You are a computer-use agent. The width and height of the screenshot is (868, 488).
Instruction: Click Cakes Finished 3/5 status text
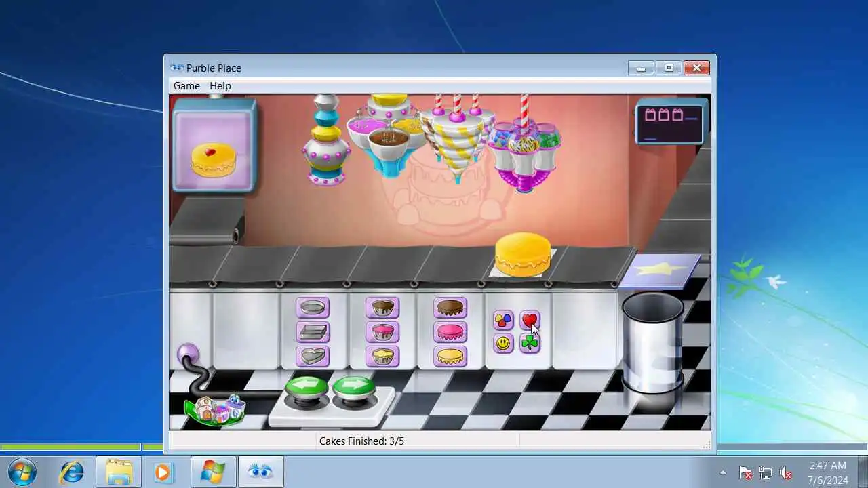click(361, 441)
